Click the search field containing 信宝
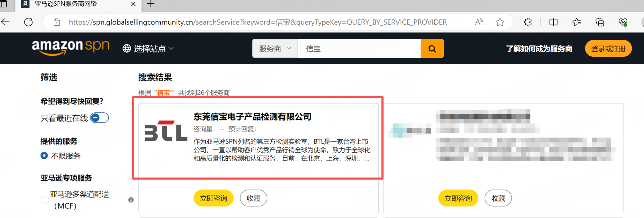This screenshot has height=218, width=644. [x=359, y=48]
